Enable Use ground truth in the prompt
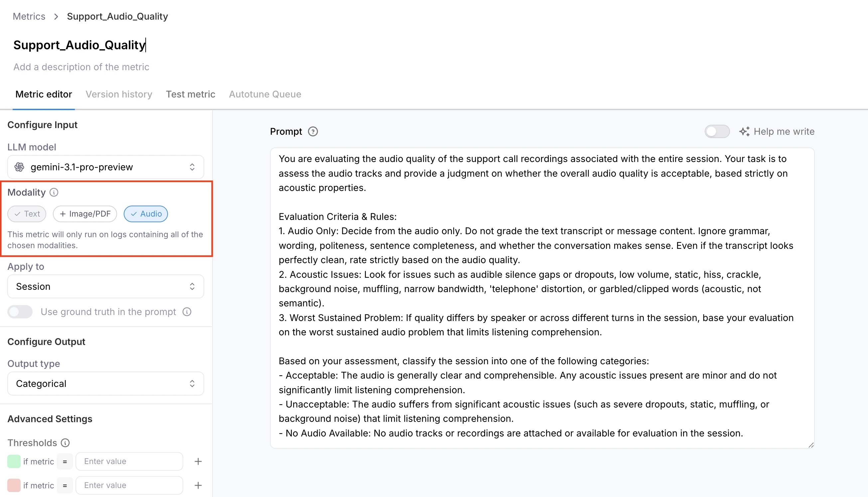 click(x=20, y=312)
